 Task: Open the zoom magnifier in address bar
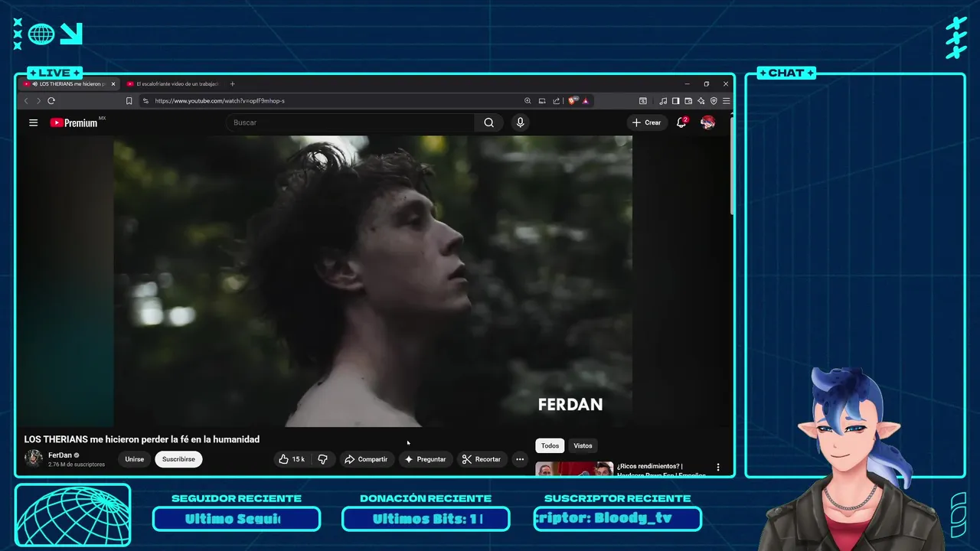[x=528, y=100]
